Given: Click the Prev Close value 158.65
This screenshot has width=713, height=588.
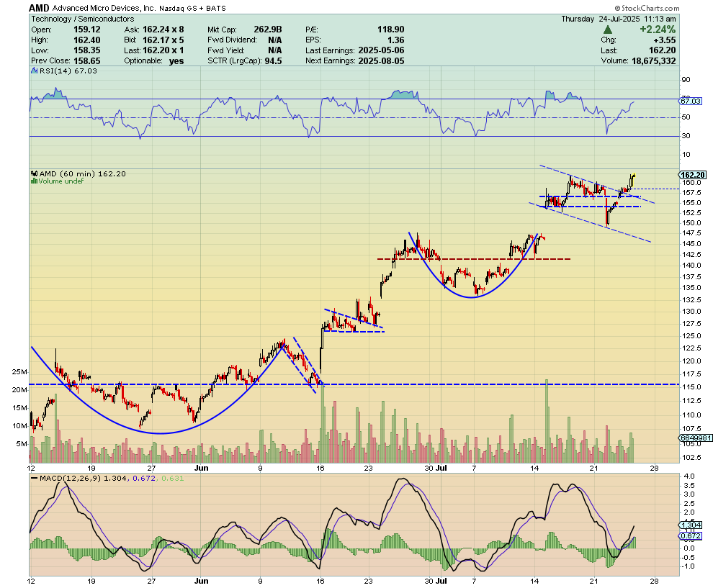Looking at the screenshot, I should pyautogui.click(x=87, y=61).
